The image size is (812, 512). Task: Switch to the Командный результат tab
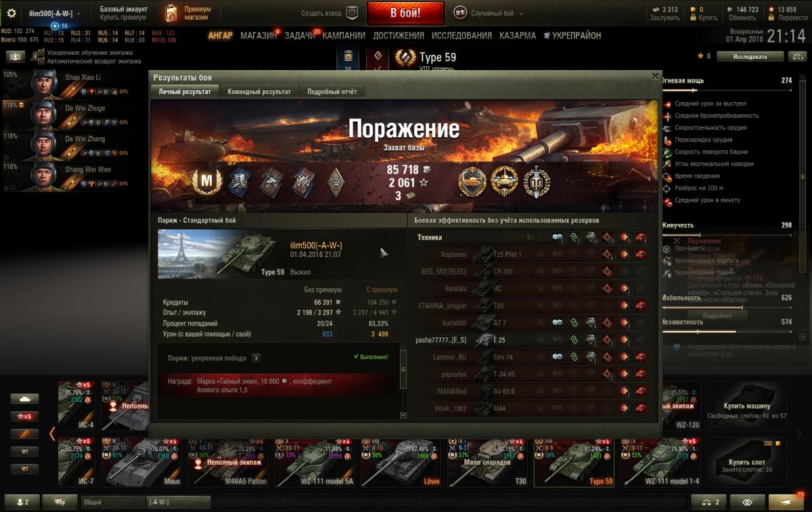259,91
